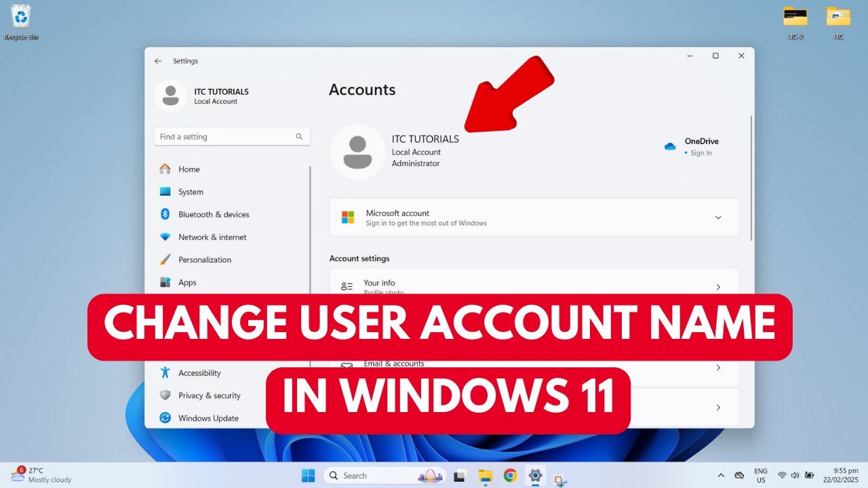Click the magnifier icon in Find a setting

click(x=299, y=136)
